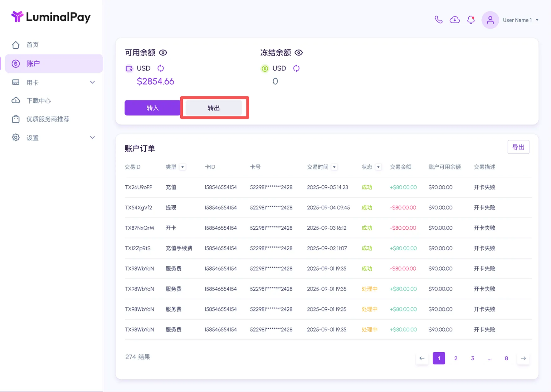Export orders with the 导出 button
551x392 pixels.
point(518,147)
